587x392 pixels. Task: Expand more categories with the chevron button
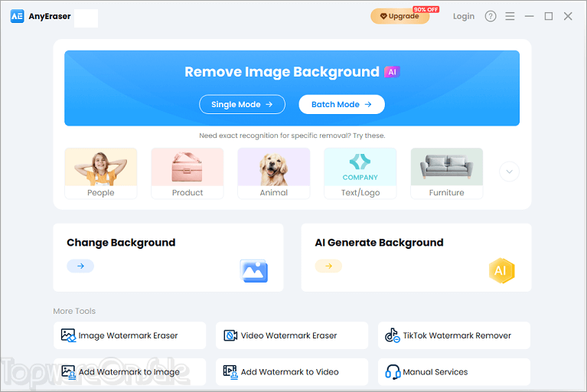[x=509, y=171]
